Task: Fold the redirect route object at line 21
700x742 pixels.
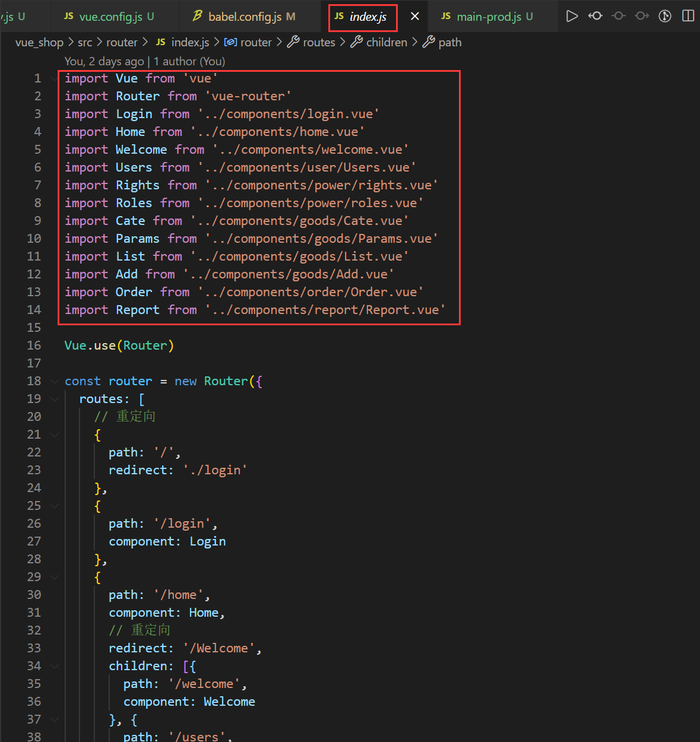Action: click(55, 435)
